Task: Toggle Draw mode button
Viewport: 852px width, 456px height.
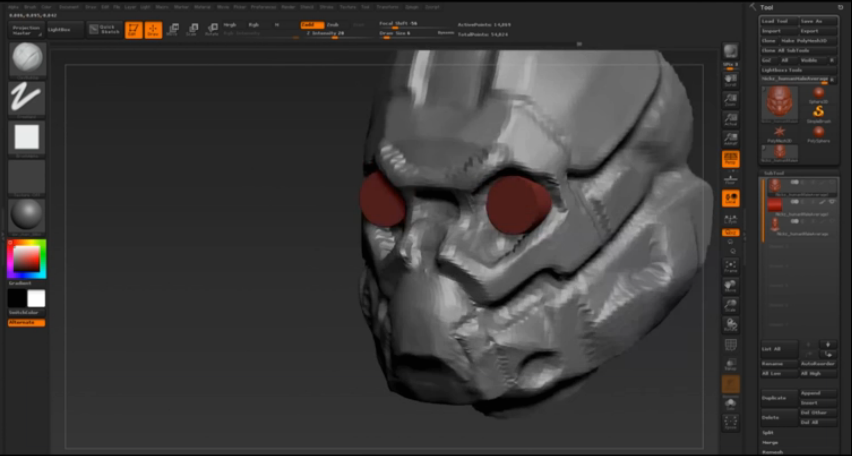Action: click(153, 30)
